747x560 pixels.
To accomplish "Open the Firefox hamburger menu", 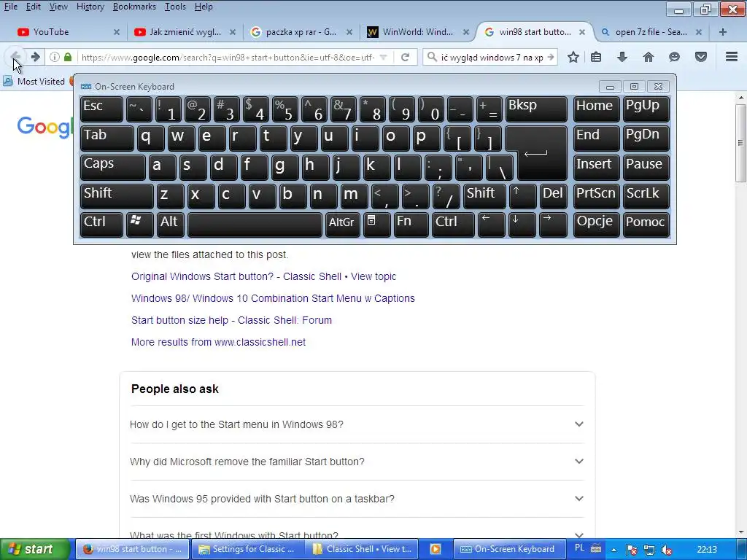I will point(732,57).
